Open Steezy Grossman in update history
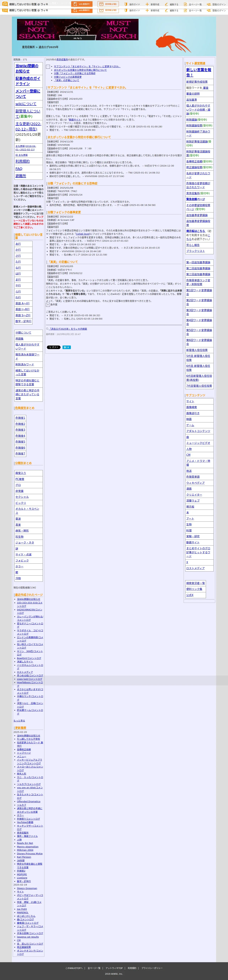 click(27, 888)
